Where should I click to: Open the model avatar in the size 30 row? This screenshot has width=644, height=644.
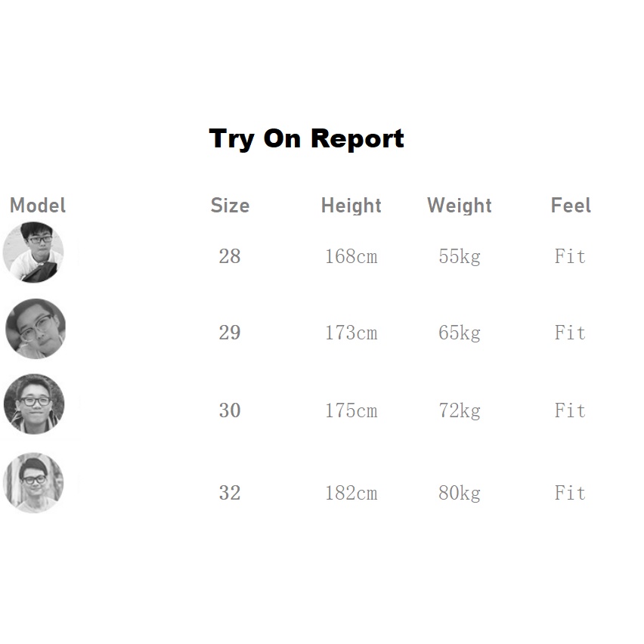(x=34, y=404)
